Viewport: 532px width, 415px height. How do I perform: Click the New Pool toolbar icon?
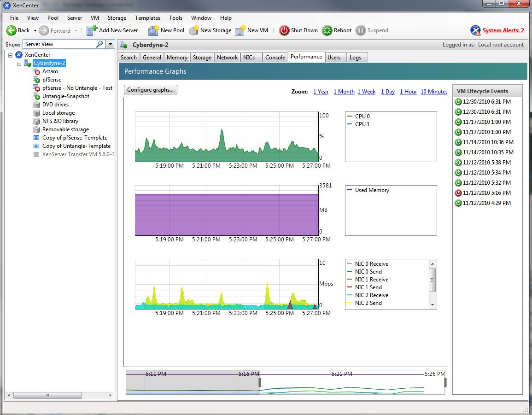point(154,30)
